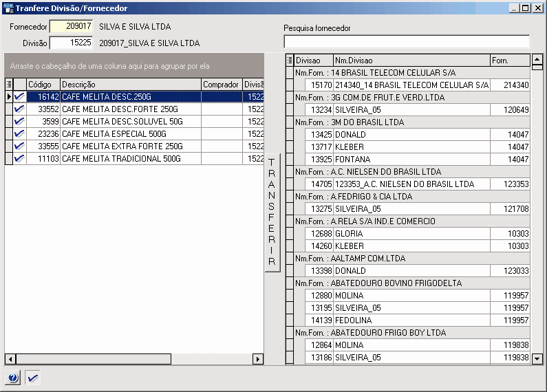Uncheck CAFE MELITA DESC.FORTE 250G row
This screenshot has height=392, width=547.
pyautogui.click(x=19, y=109)
